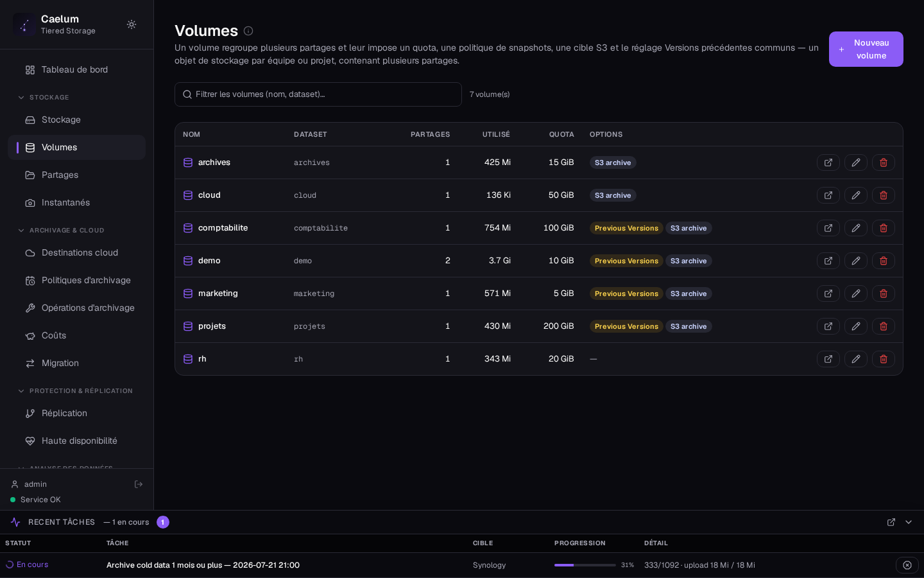The image size is (924, 578).
Task: Edit the cloud volume with pencil icon
Action: 856,195
